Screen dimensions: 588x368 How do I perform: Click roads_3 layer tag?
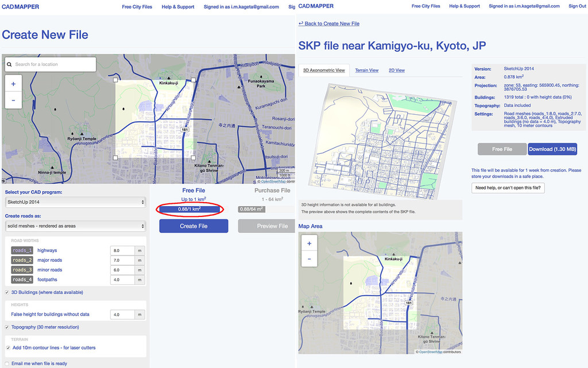click(22, 270)
